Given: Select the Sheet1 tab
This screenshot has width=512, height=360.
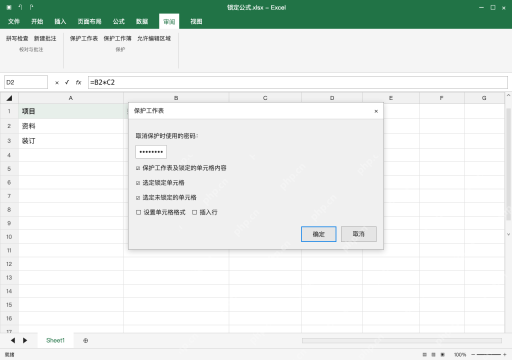Looking at the screenshot, I should click(55, 340).
